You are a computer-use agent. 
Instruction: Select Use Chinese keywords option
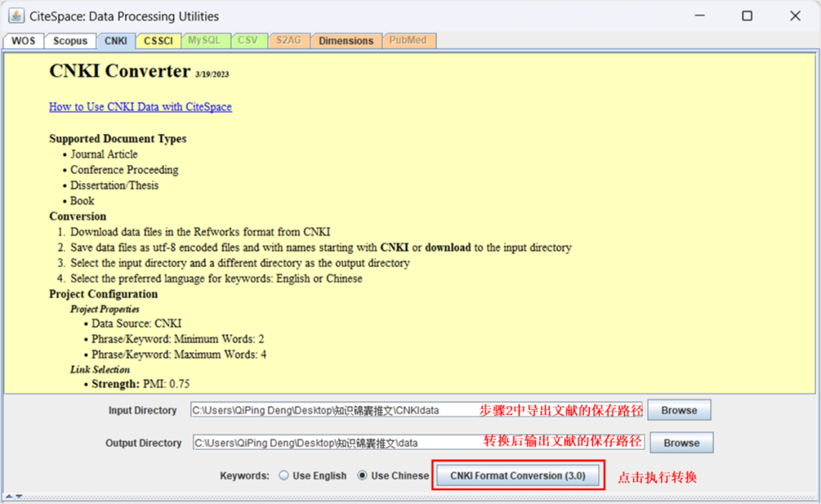(393, 476)
